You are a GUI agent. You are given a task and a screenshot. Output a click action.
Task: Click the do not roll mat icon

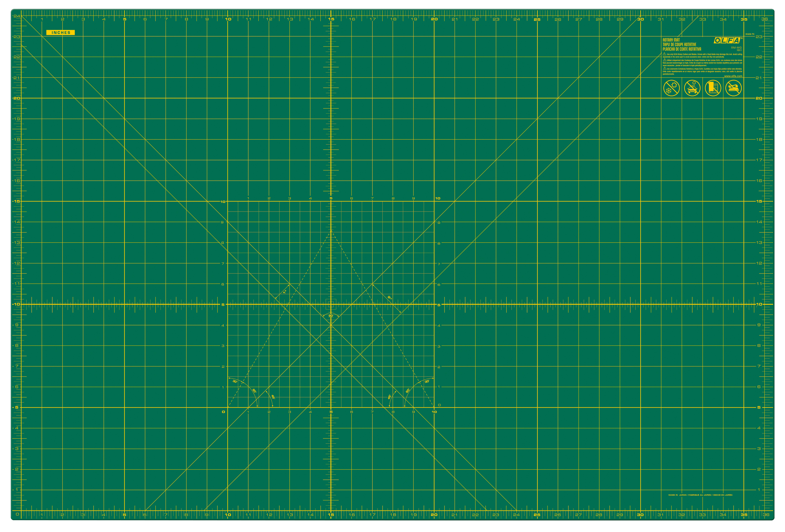[713, 88]
